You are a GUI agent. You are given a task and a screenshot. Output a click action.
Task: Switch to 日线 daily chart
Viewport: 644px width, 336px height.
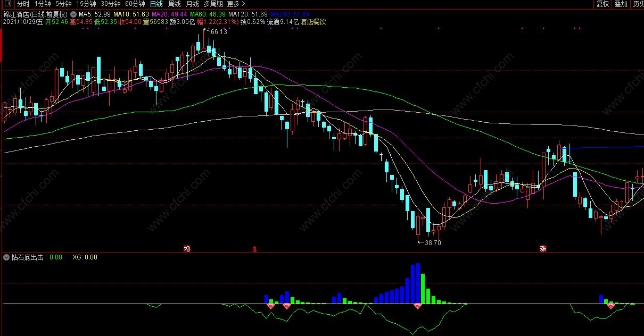click(x=156, y=4)
